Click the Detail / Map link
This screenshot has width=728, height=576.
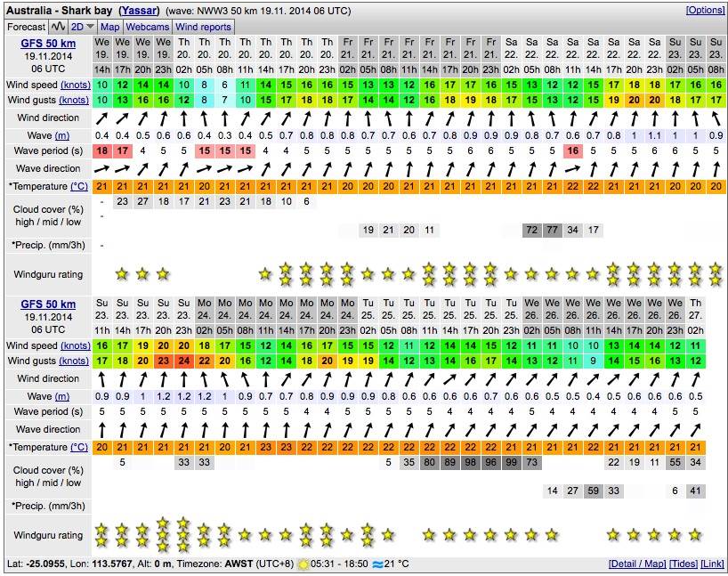click(638, 564)
